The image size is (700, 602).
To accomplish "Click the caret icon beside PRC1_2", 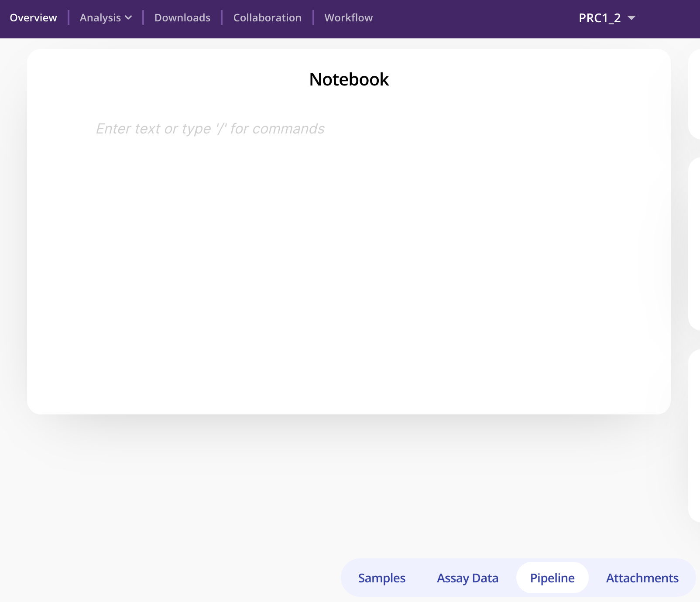I will point(631,19).
